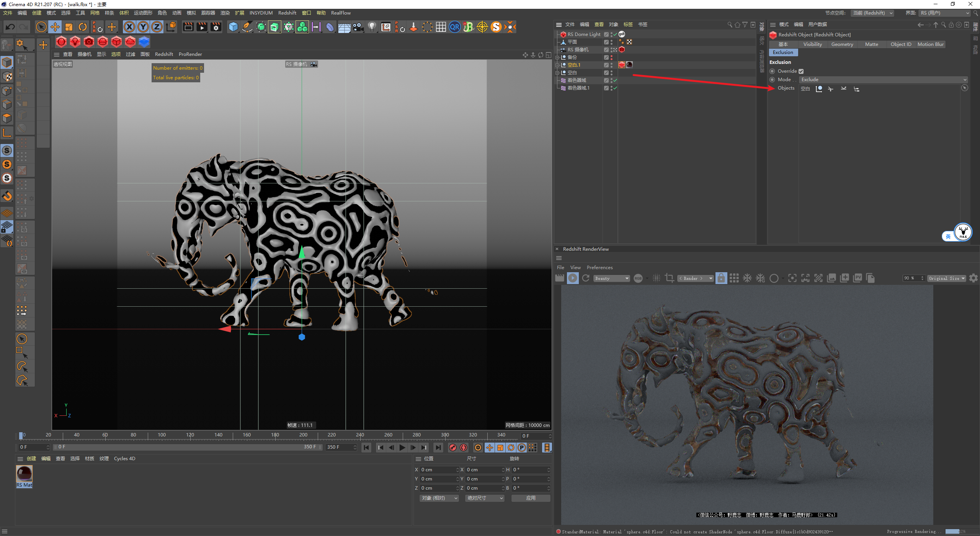
Task: Open the Redshift main menu
Action: (x=287, y=13)
